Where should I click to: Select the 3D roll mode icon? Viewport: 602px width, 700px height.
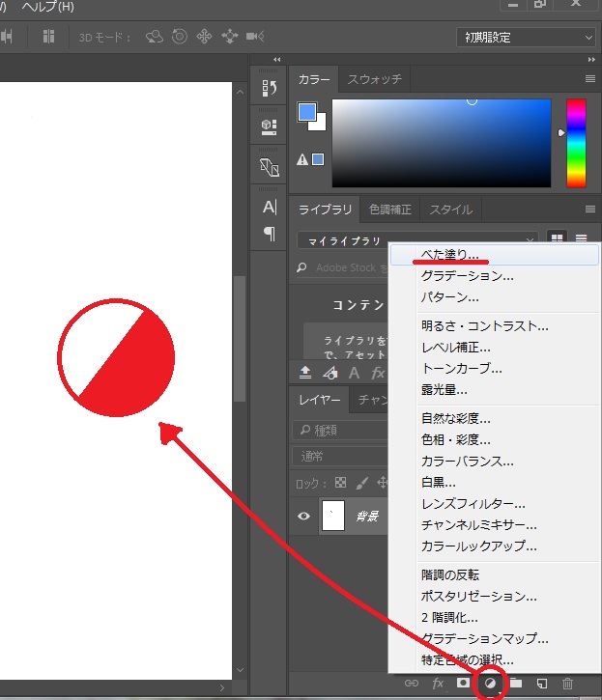(x=179, y=37)
